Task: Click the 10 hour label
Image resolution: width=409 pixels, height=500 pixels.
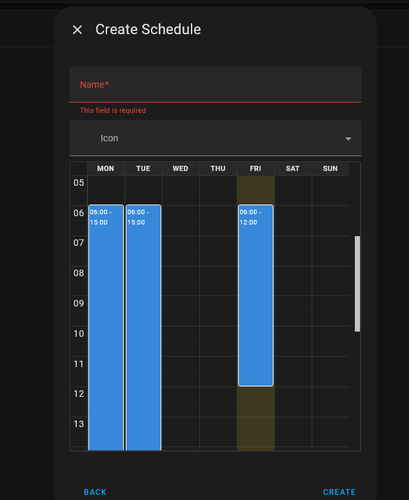Action: pos(79,334)
